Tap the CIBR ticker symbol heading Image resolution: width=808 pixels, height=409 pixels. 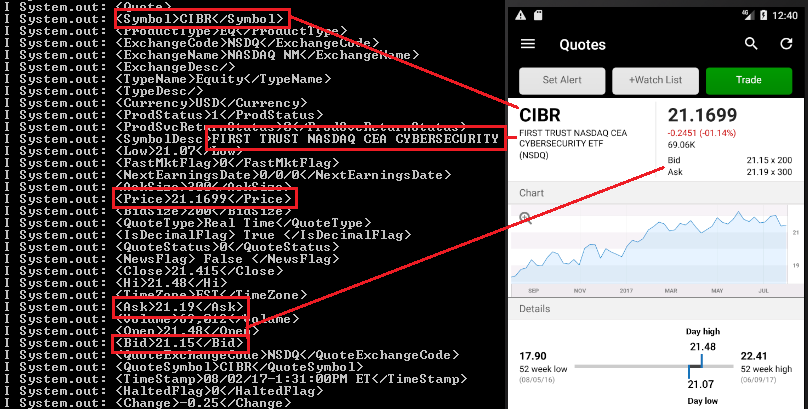(x=540, y=115)
